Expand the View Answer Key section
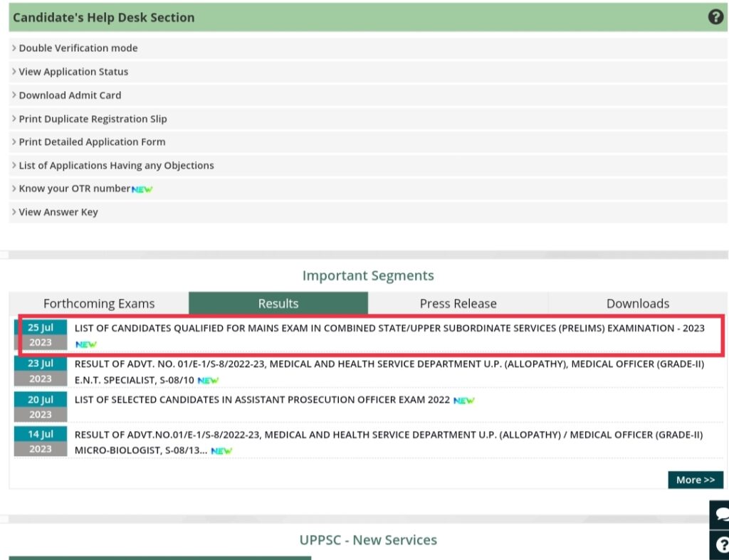The image size is (729, 560). [58, 211]
